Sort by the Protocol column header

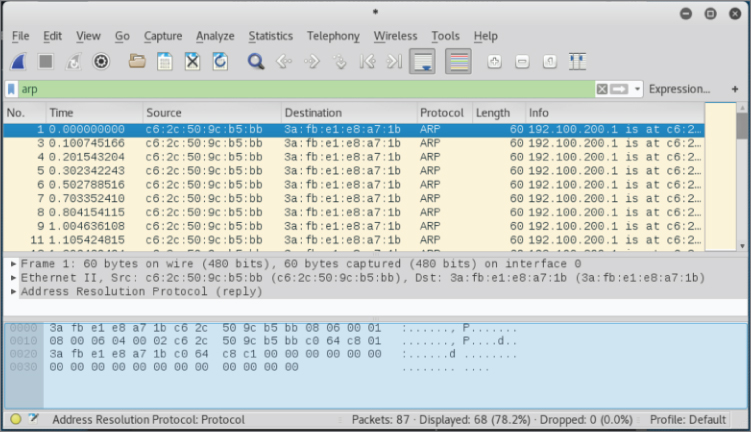pos(444,113)
